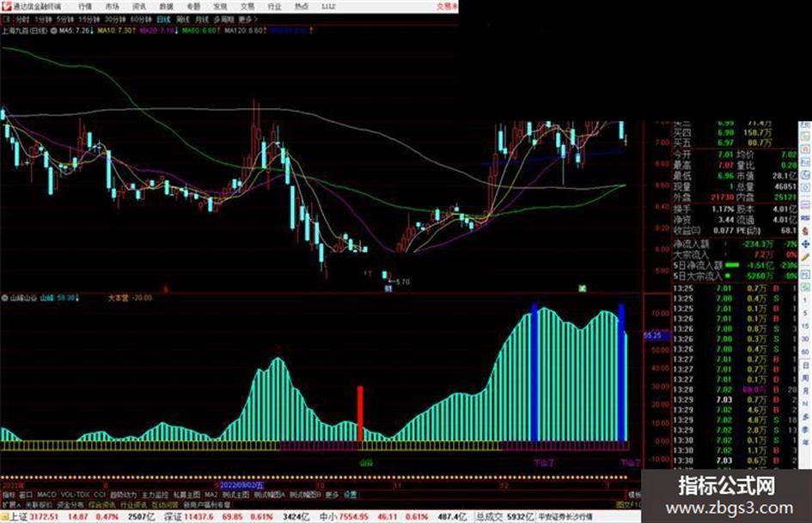Viewport: 812px width, 523px height.
Task: Switch to 5分钟 chart period
Action: (65, 19)
